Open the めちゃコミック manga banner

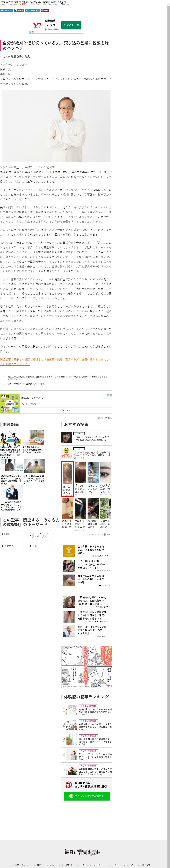87,667
